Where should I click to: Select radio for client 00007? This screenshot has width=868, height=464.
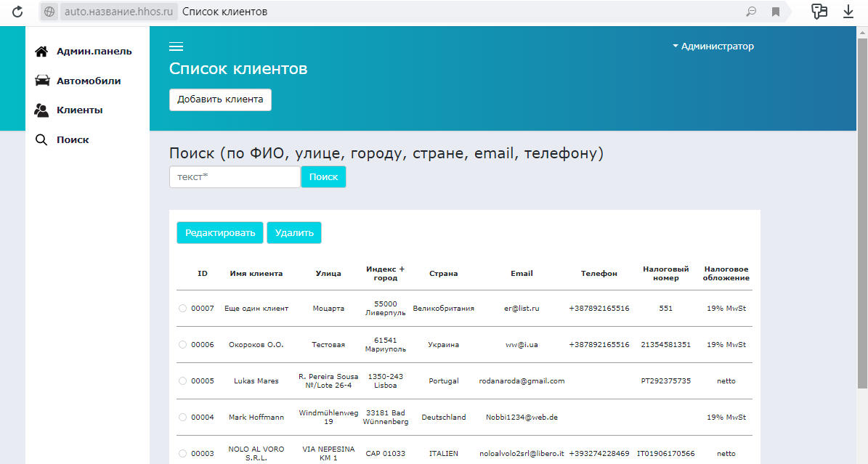[x=182, y=309]
